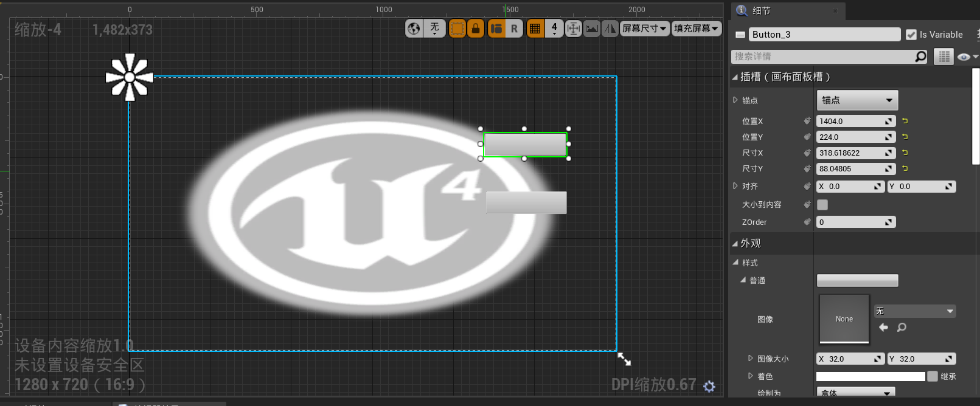Viewport: 980px width, 406px height.
Task: Click the bind icon next to 位置X
Action: point(807,121)
